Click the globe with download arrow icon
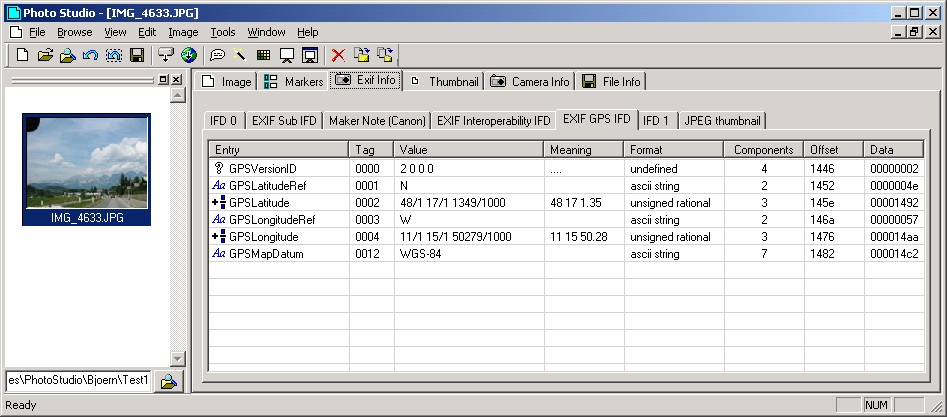947x417 pixels. pyautogui.click(x=189, y=56)
